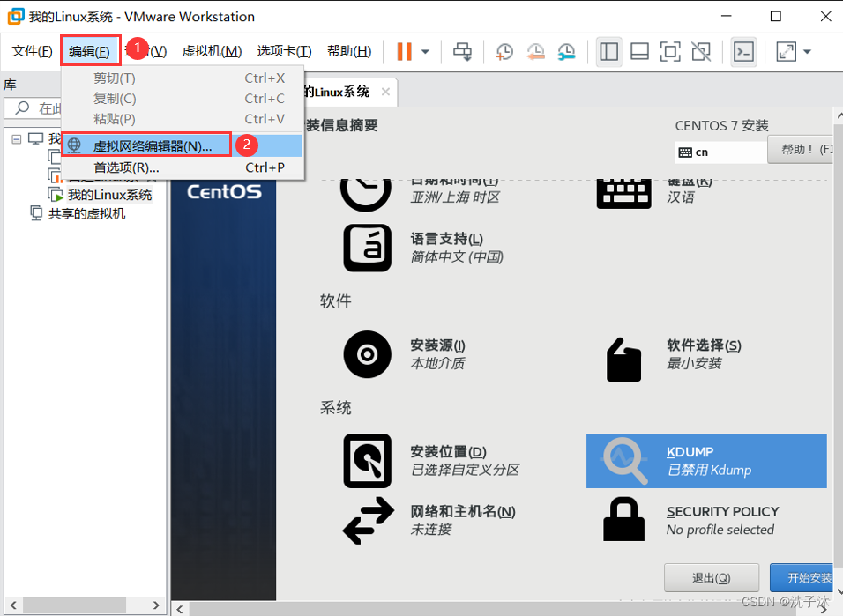Screen dimensions: 843x616
Task: Take a snapshot of the VM
Action: coord(504,52)
